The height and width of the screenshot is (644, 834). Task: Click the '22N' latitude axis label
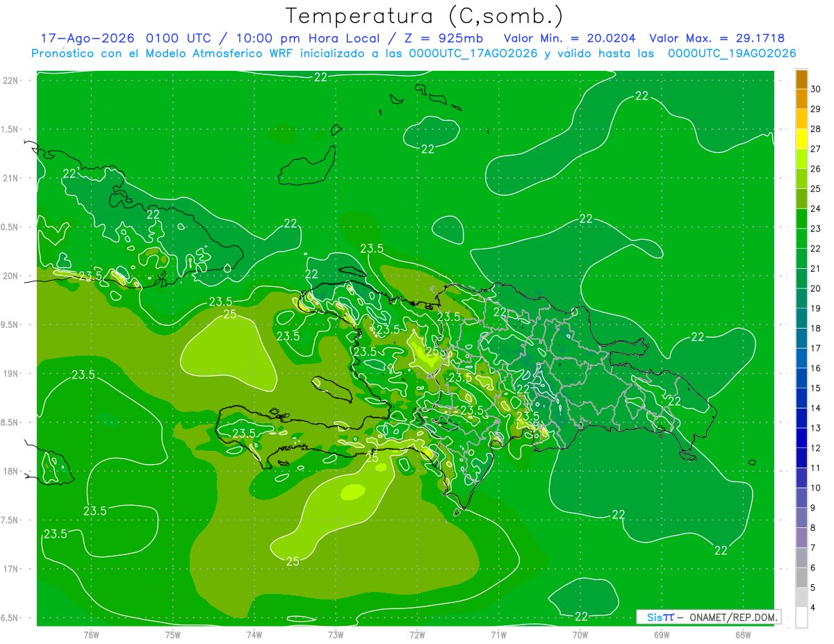click(x=11, y=81)
